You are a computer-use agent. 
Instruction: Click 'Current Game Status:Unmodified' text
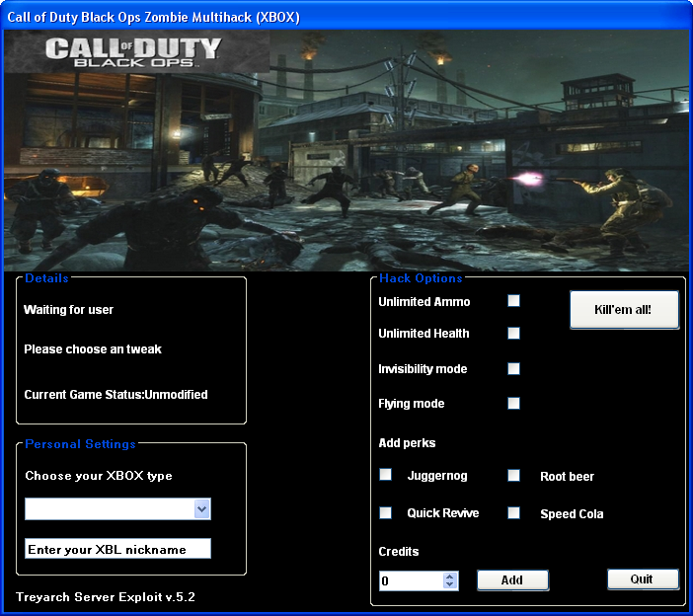click(115, 395)
